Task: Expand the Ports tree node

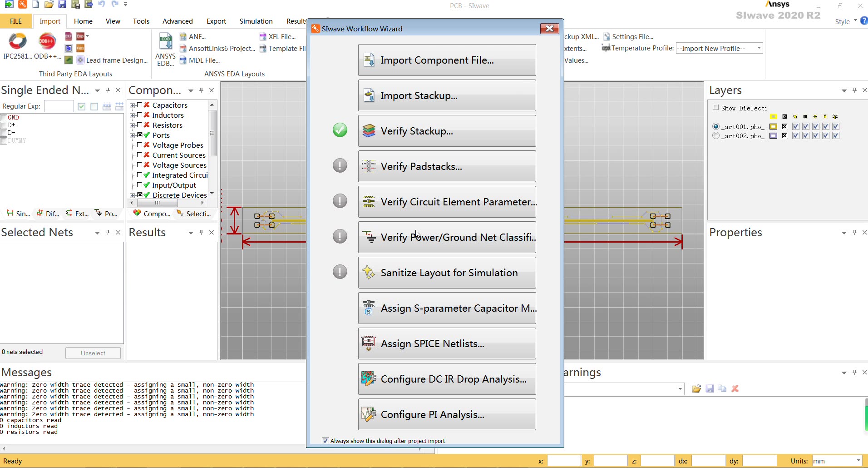Action: click(133, 135)
